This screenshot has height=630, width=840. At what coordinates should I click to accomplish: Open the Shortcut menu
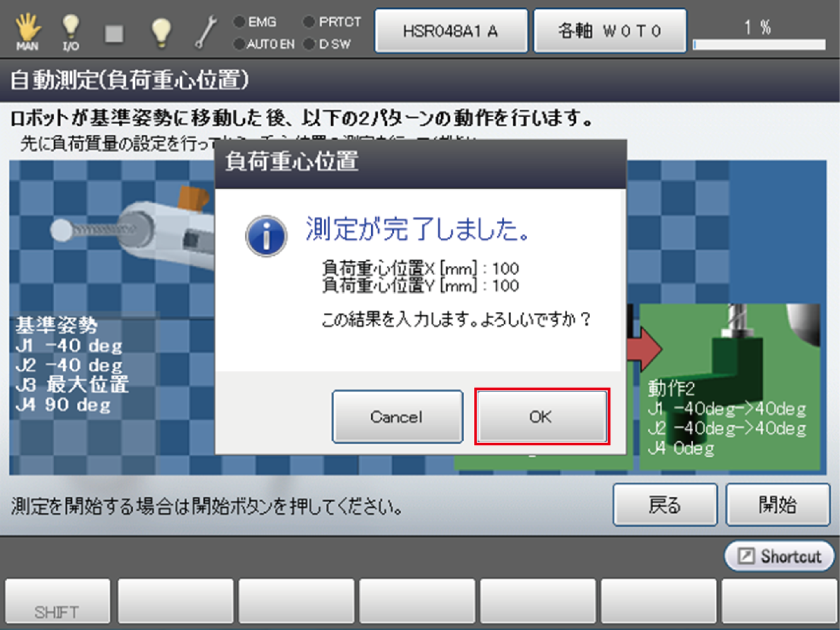coord(780,556)
